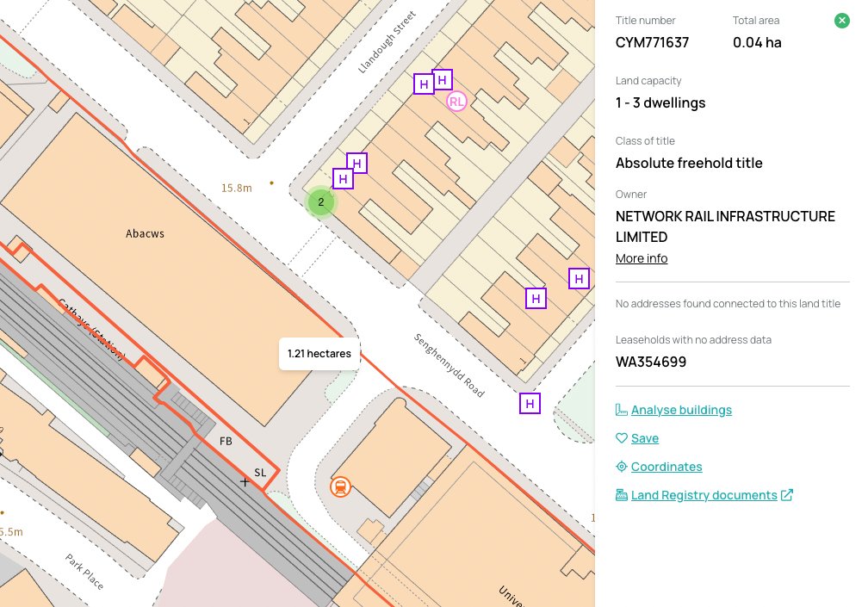Click the Coordinates target icon
Viewport: 868px width, 607px height.
(x=621, y=467)
